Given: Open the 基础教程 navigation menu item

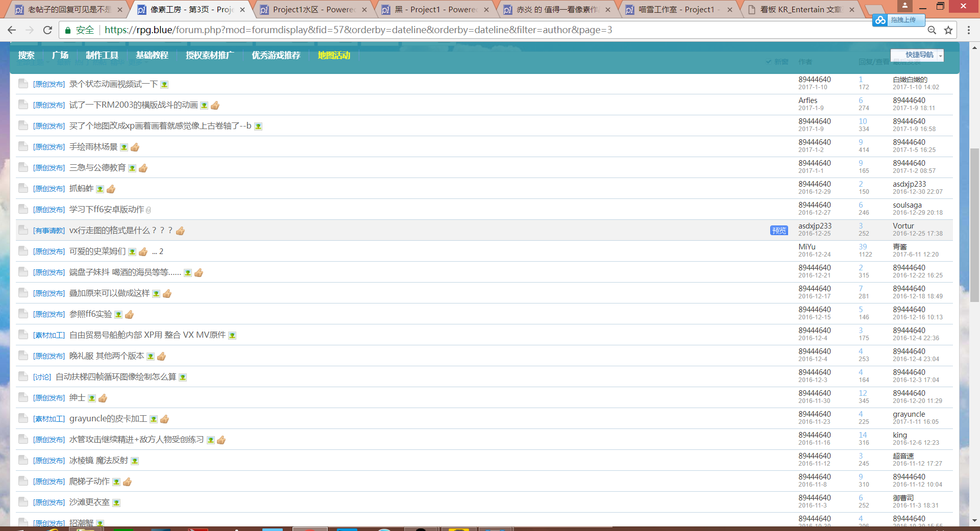Looking at the screenshot, I should [152, 56].
